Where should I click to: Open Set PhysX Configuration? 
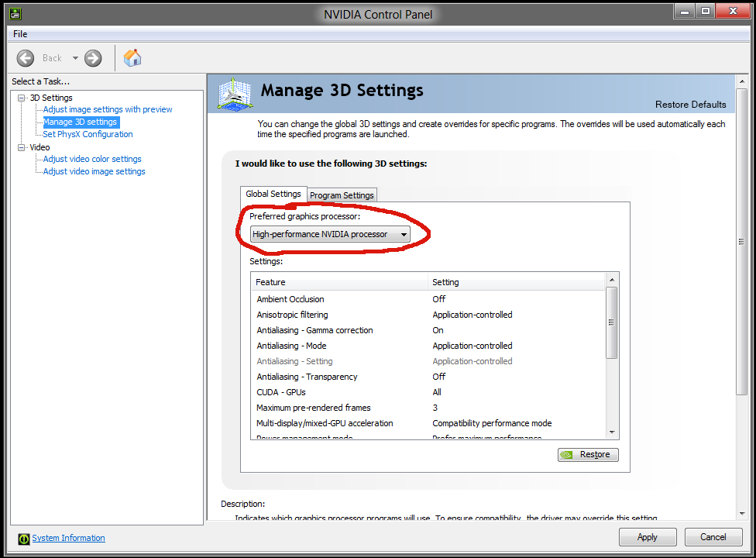88,134
